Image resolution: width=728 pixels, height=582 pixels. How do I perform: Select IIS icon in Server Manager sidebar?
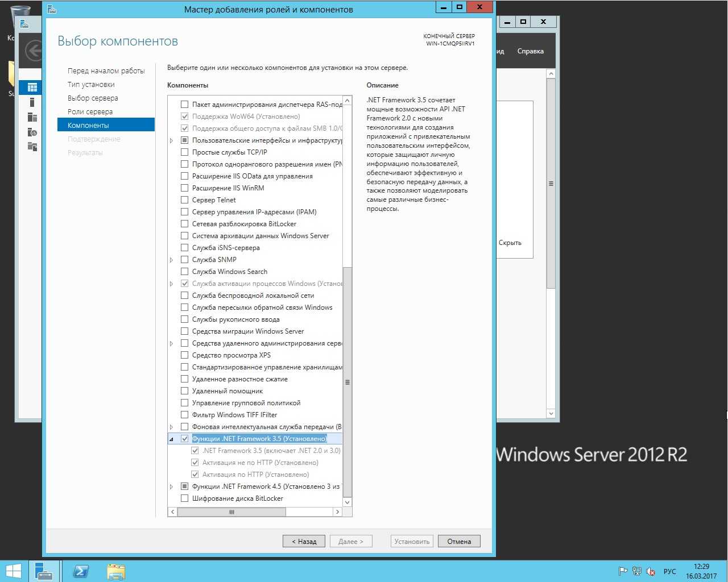[32, 132]
